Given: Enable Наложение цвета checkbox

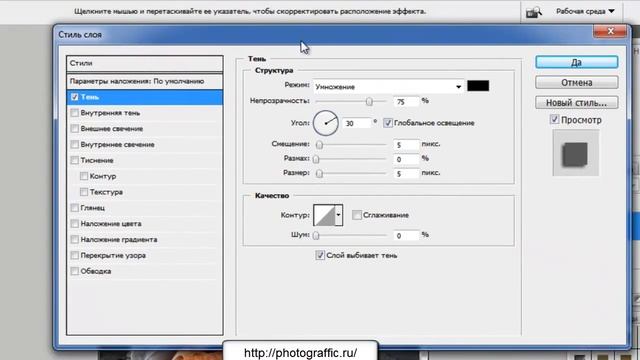Looking at the screenshot, I should pos(74,224).
